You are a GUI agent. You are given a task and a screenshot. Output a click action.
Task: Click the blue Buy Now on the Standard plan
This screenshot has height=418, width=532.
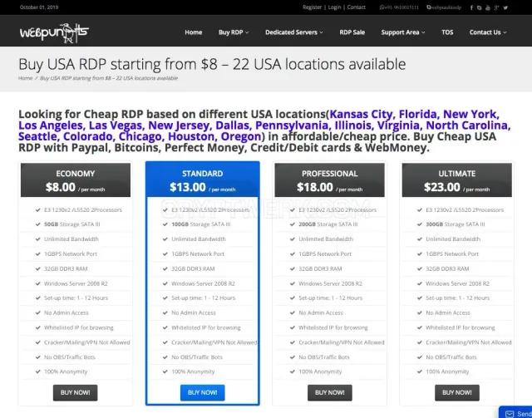[203, 392]
